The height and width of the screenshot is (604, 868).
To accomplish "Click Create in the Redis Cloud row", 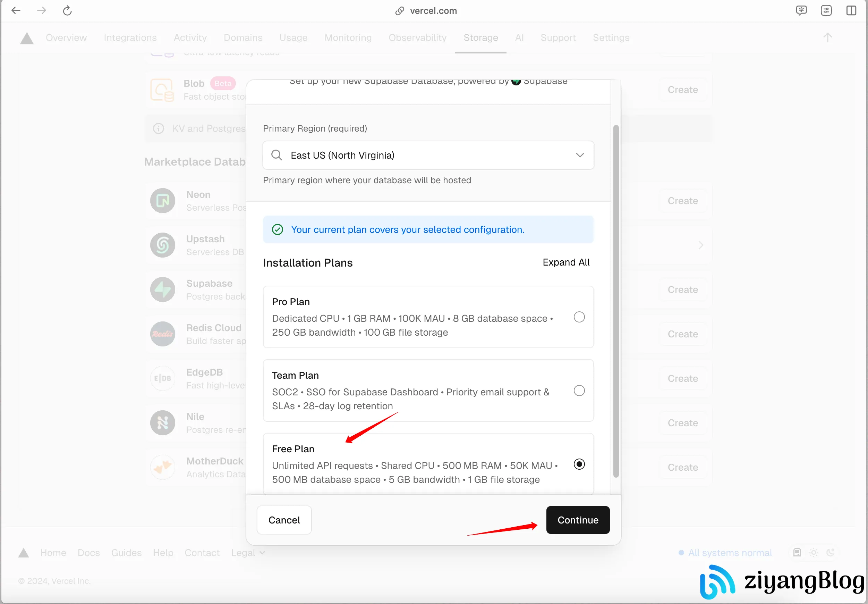I will 683,334.
